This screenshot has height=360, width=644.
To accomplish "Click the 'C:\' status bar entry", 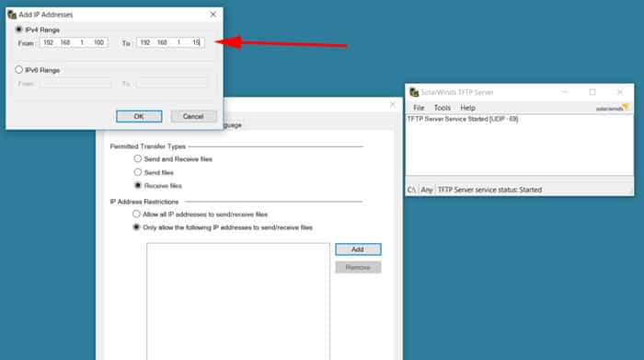I will (411, 190).
